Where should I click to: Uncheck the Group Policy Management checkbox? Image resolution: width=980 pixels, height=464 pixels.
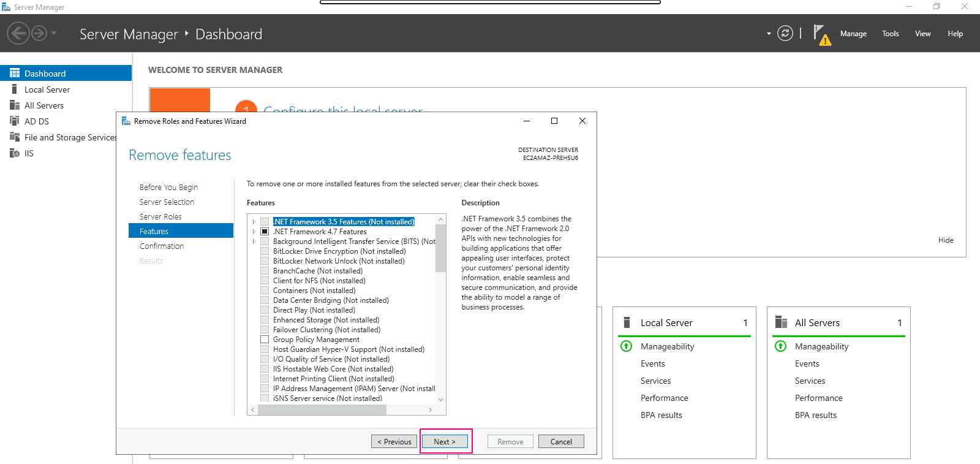265,340
